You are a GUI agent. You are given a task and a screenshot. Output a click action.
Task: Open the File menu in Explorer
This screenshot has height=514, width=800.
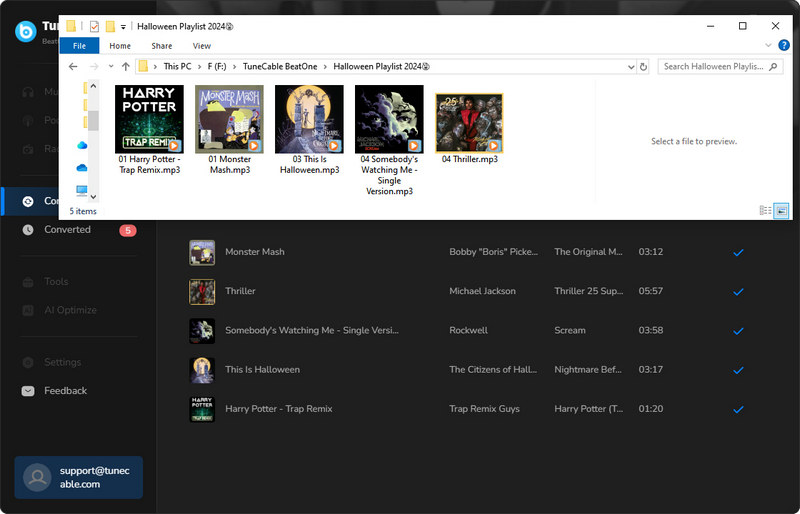tap(79, 45)
